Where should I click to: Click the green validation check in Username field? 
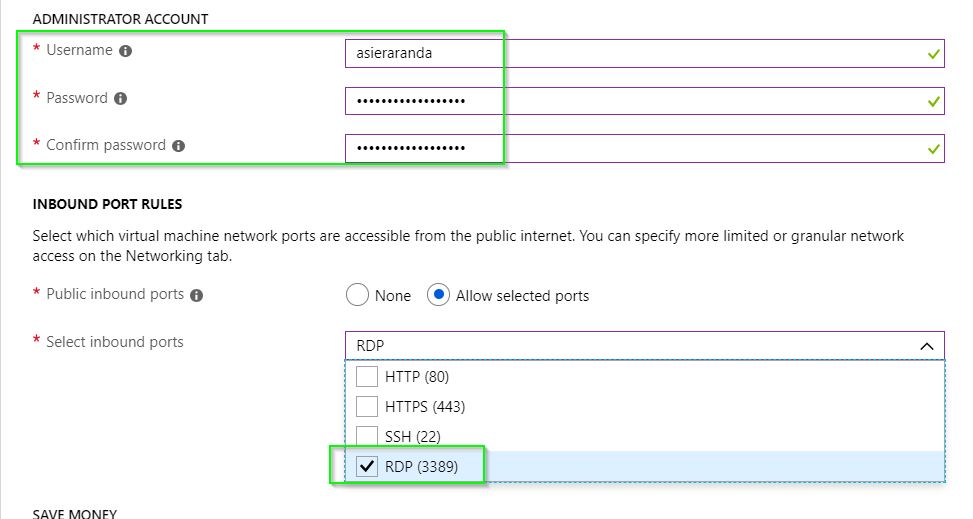tap(933, 54)
